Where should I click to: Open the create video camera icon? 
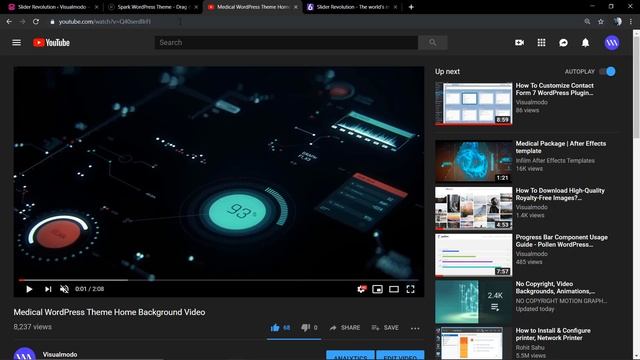click(519, 42)
